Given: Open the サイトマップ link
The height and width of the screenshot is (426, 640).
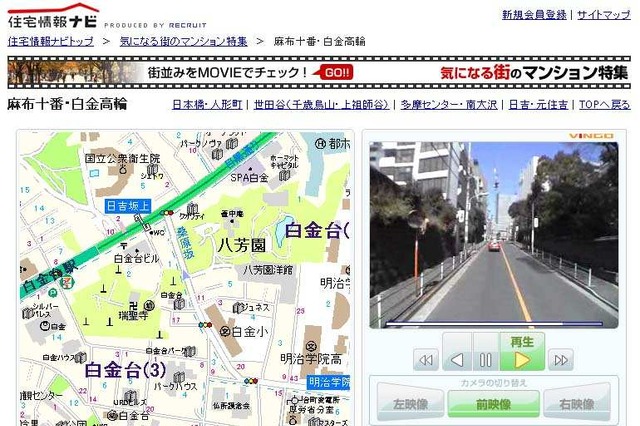Looking at the screenshot, I should pos(604,15).
